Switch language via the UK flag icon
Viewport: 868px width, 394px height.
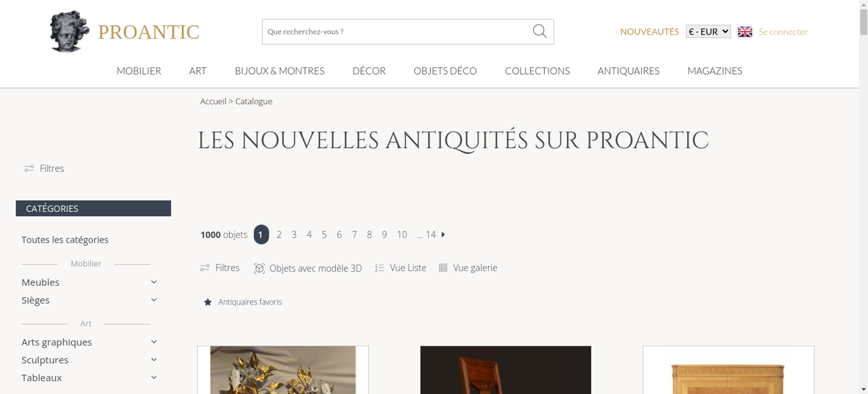[x=745, y=32]
